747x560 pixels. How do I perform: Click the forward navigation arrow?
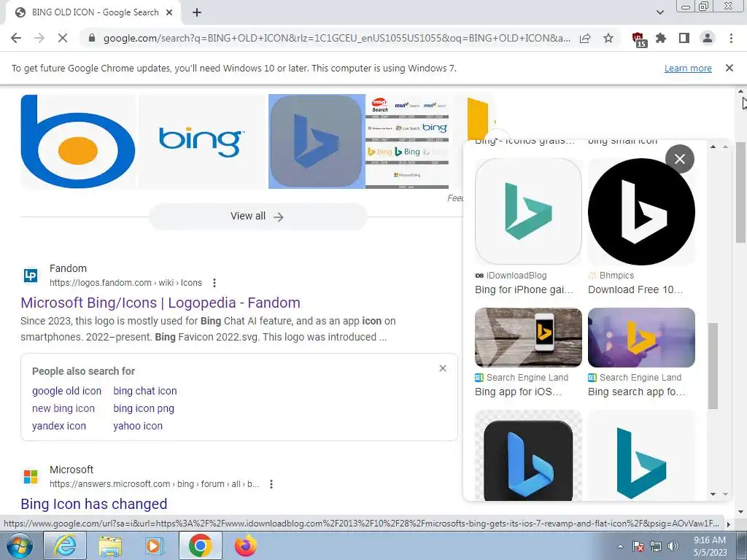39,38
